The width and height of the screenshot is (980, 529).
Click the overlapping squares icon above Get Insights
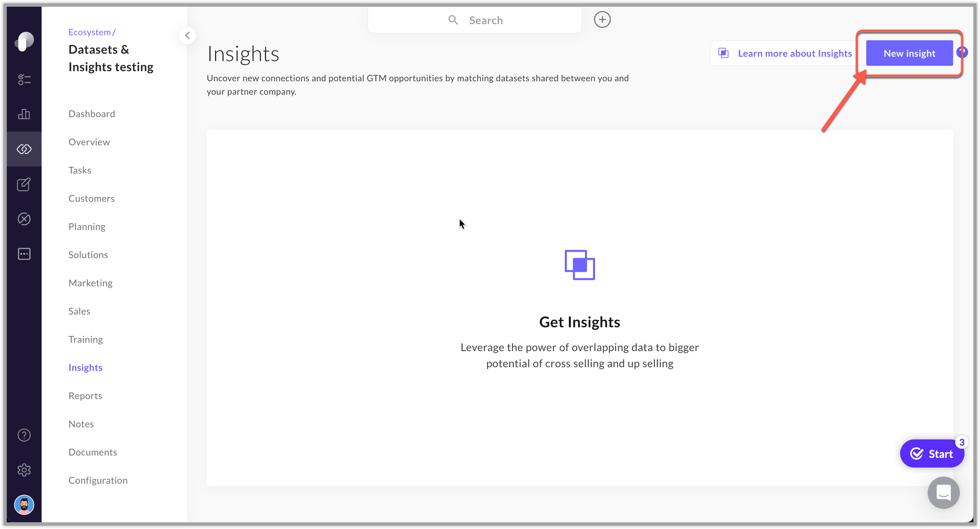[579, 265]
